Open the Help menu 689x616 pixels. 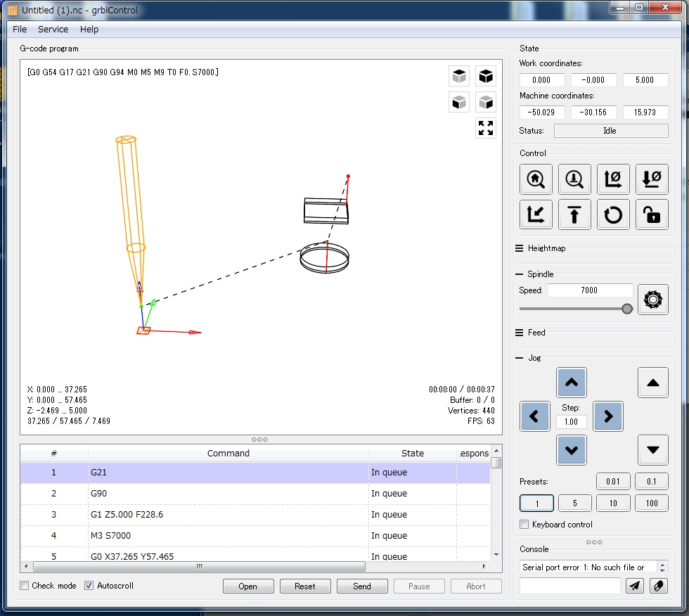point(89,30)
